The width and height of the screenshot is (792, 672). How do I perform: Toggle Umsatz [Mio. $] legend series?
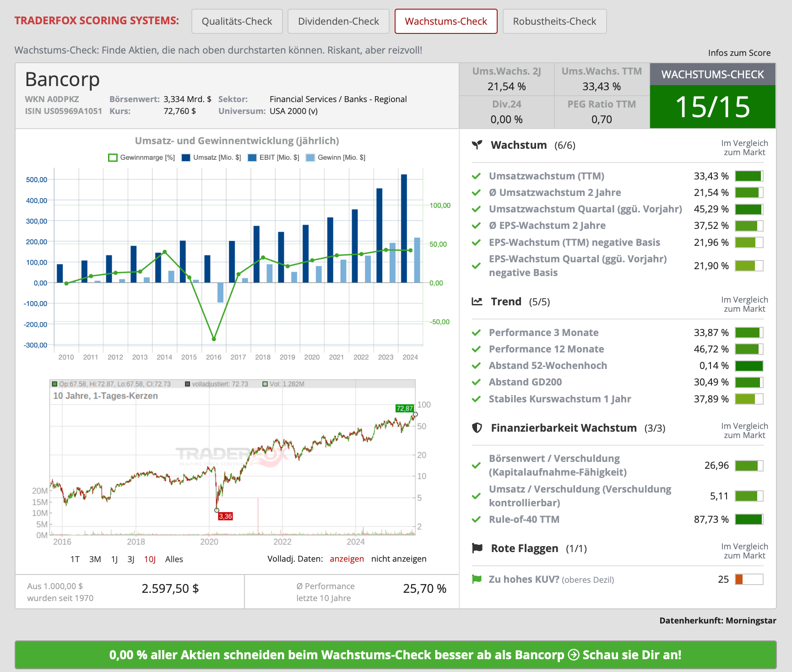click(211, 157)
